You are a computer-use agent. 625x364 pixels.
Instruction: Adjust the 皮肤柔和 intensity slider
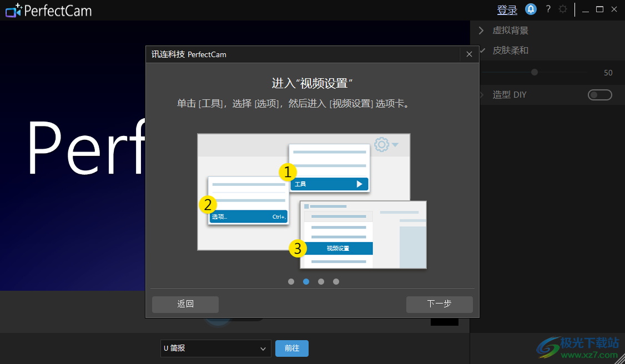(535, 72)
